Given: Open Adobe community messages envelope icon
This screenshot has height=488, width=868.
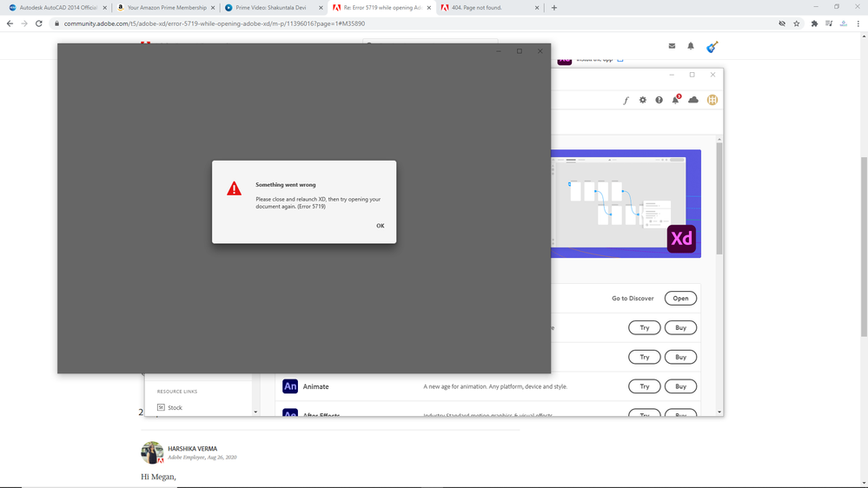Looking at the screenshot, I should [672, 46].
